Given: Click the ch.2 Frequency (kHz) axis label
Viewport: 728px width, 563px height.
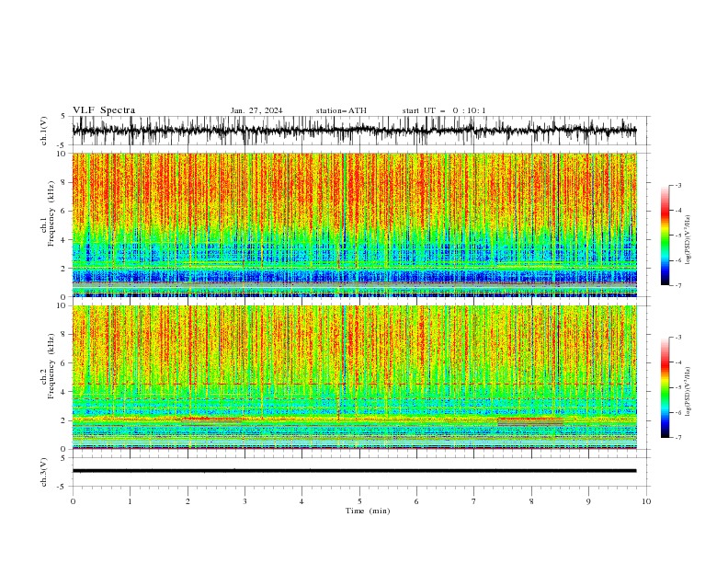Looking at the screenshot, I should tap(48, 366).
